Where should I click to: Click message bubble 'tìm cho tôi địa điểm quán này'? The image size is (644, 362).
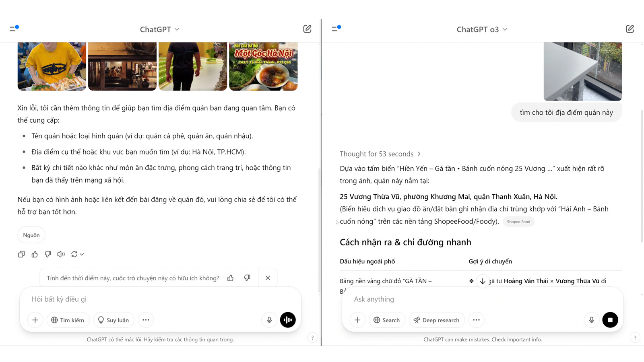[x=566, y=112]
